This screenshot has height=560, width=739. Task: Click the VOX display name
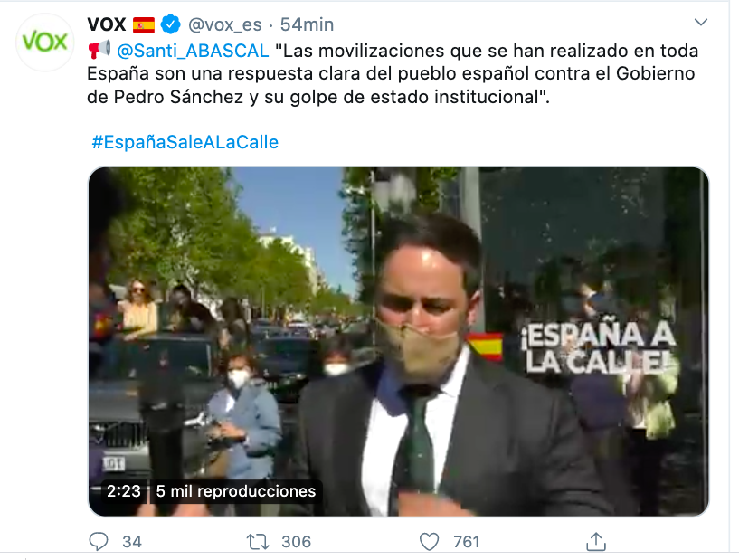click(107, 24)
